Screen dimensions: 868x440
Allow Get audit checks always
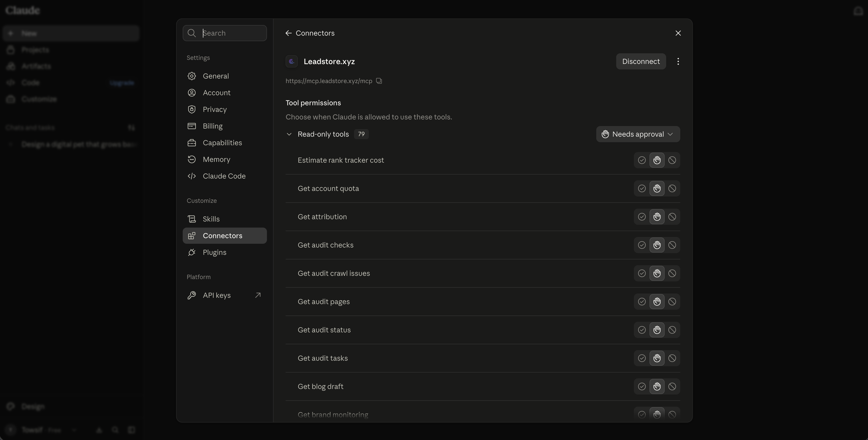tap(642, 245)
